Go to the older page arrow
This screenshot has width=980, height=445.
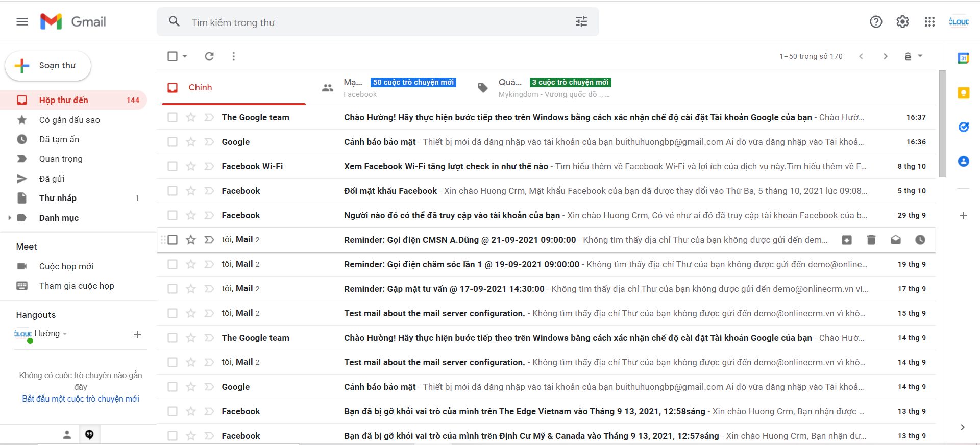pos(886,56)
